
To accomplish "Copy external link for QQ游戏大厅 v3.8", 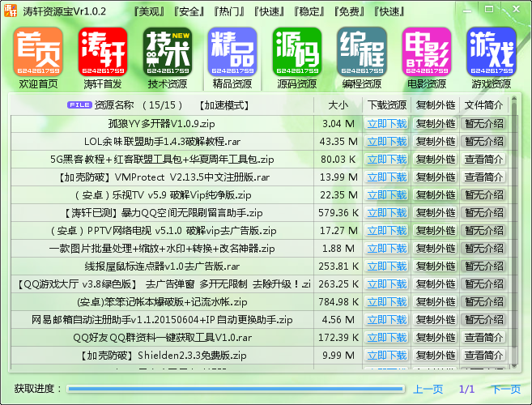I will (x=436, y=283).
